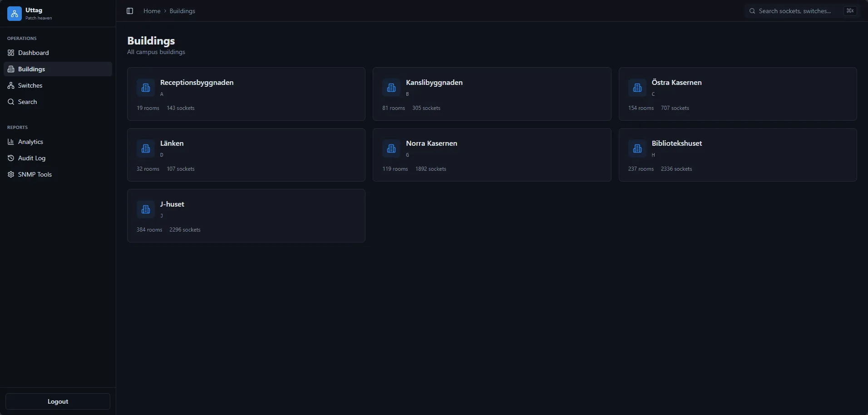
Task: Click the Buildings sidebar item
Action: [x=58, y=69]
